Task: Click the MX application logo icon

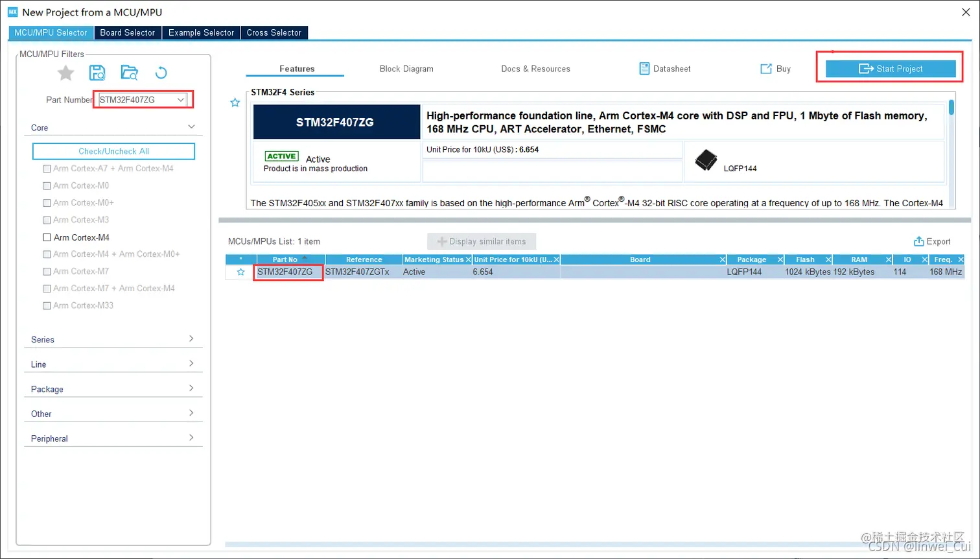Action: click(x=12, y=12)
